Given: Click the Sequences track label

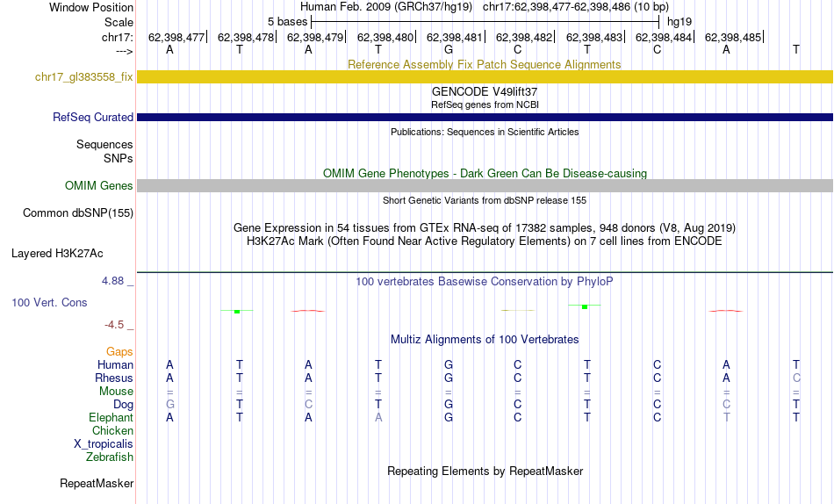Looking at the screenshot, I should click(x=104, y=145).
